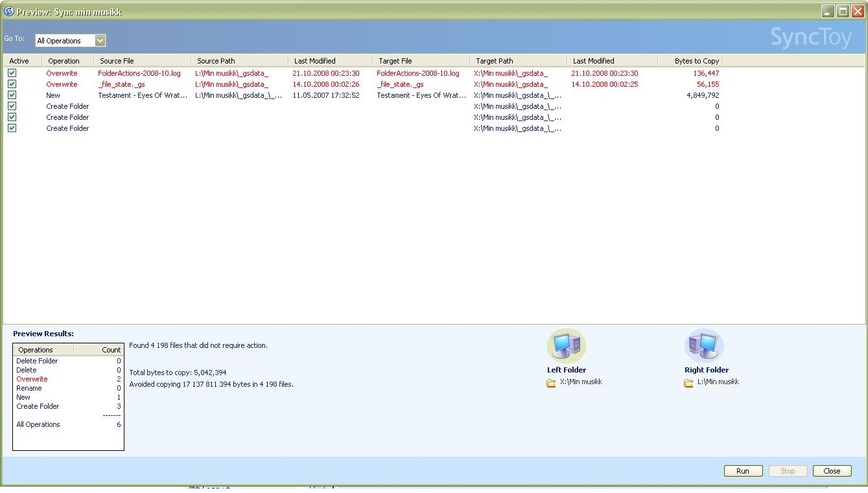Sort by the Bytes to Copy header
This screenshot has height=493, width=868.
690,61
